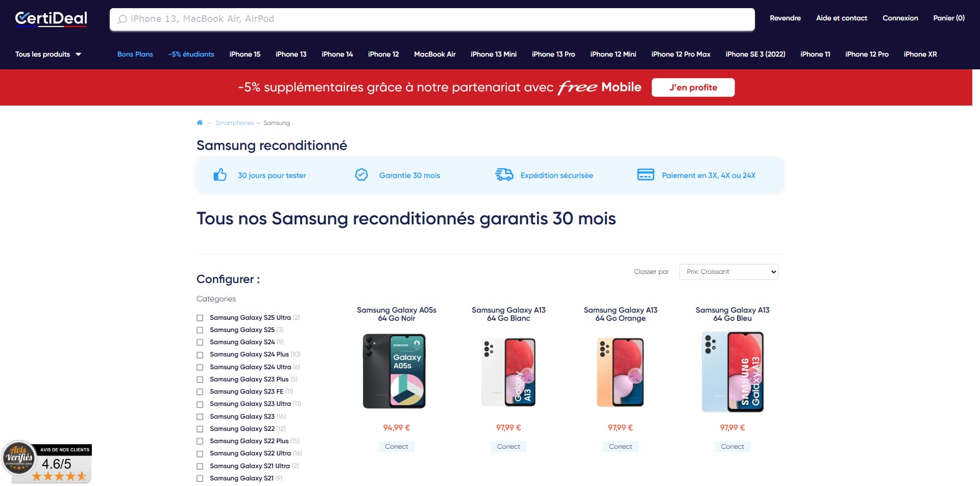The height and width of the screenshot is (486, 980).
Task: Open the iPhone 15 menu item
Action: pos(245,54)
